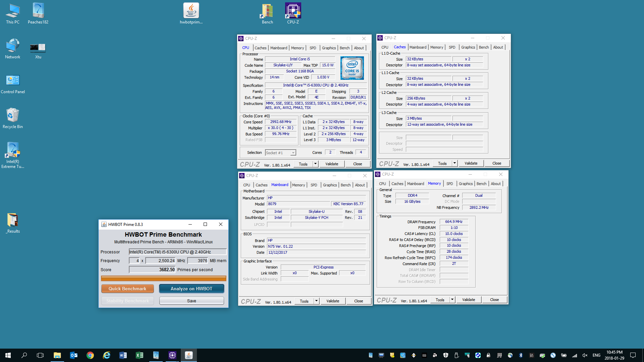Click ENG language indicator in tray
Screen dimensions: 644x362
coord(596,355)
